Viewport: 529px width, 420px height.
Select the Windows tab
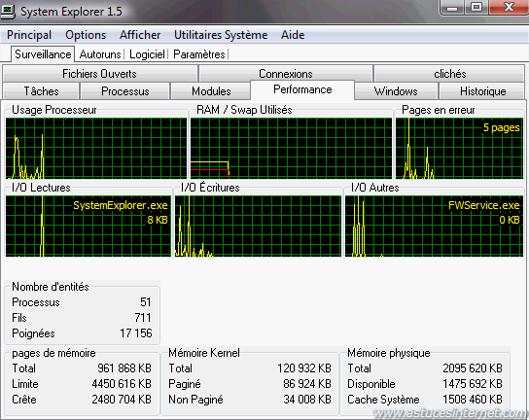(x=396, y=91)
